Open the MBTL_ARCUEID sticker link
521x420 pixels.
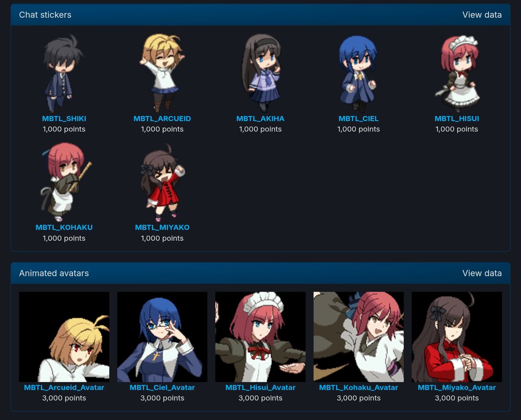coord(162,118)
